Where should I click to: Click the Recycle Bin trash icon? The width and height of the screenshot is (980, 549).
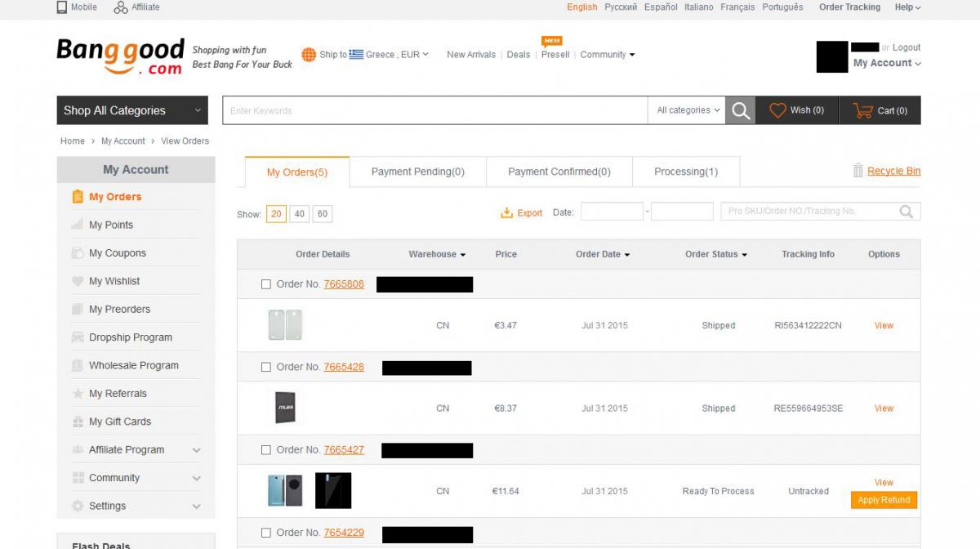tap(858, 171)
